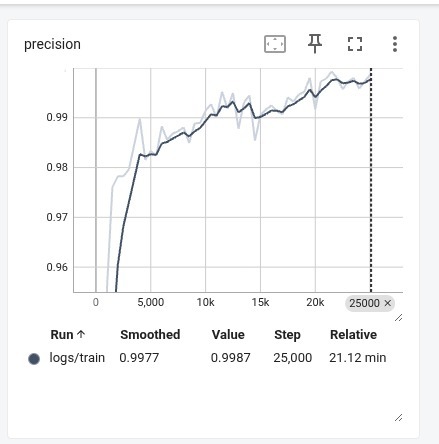The width and height of the screenshot is (439, 444).
Task: Click the chart resize handle below the x-axis
Action: pos(398,318)
